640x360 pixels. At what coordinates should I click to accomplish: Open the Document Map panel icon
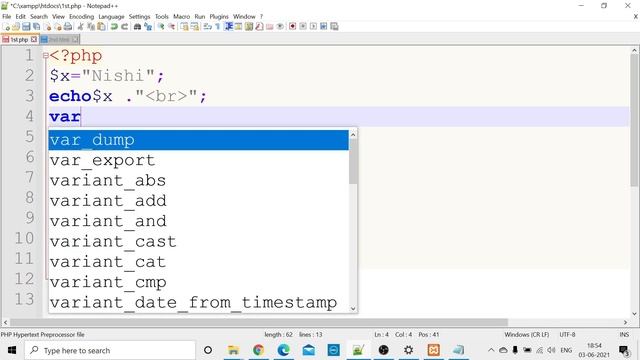[249, 27]
